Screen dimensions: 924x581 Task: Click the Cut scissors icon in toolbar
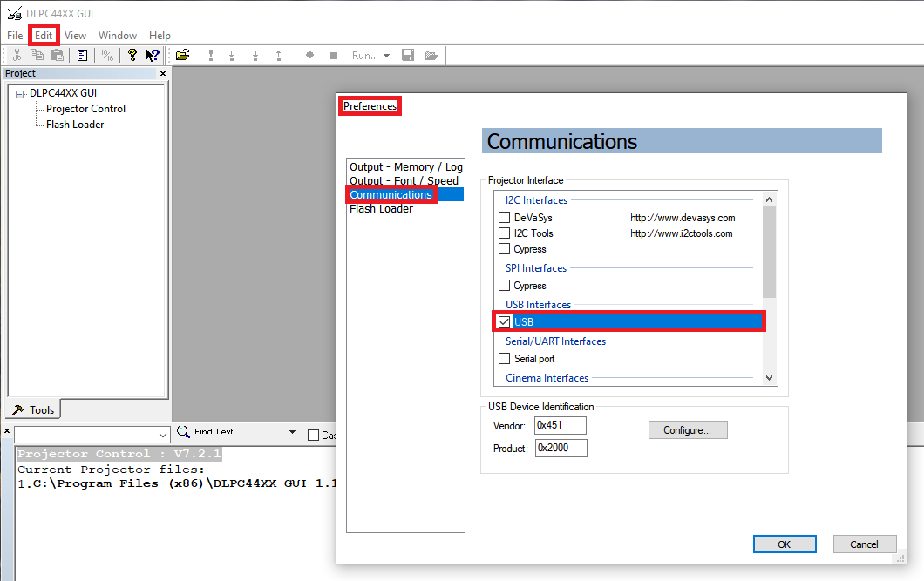[17, 56]
